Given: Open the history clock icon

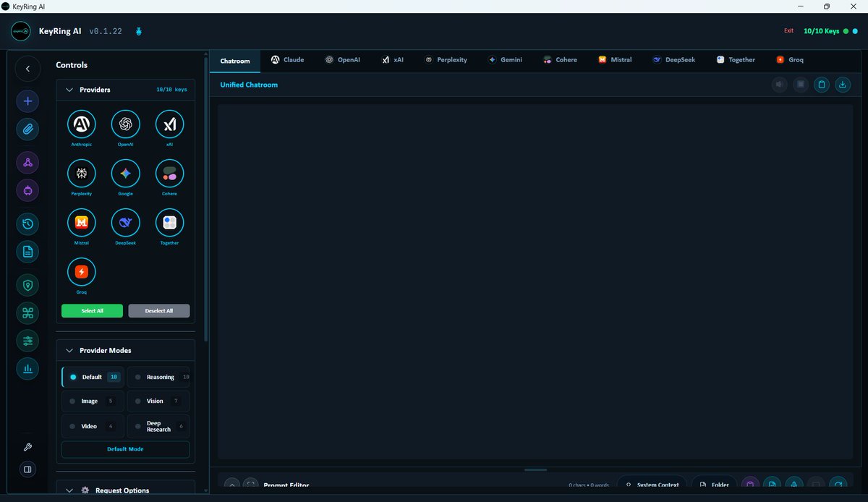Looking at the screenshot, I should [27, 224].
